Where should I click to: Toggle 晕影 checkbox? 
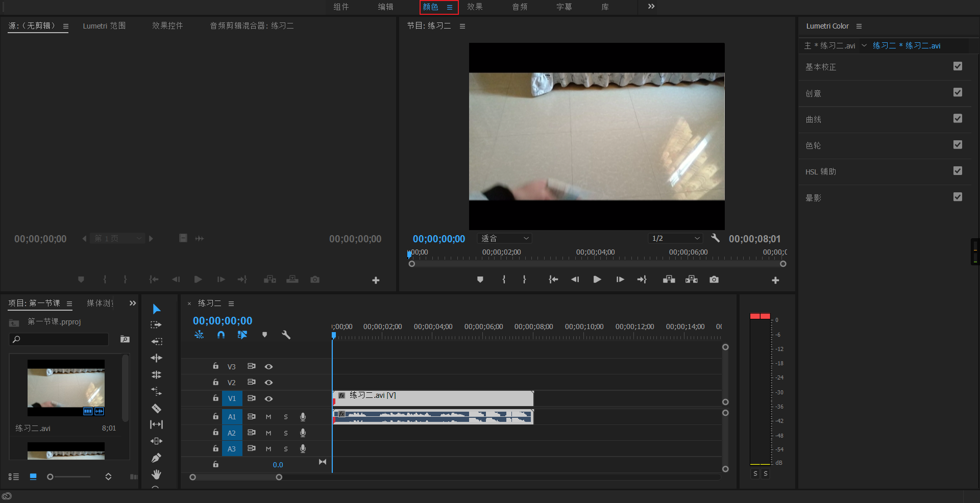(958, 197)
